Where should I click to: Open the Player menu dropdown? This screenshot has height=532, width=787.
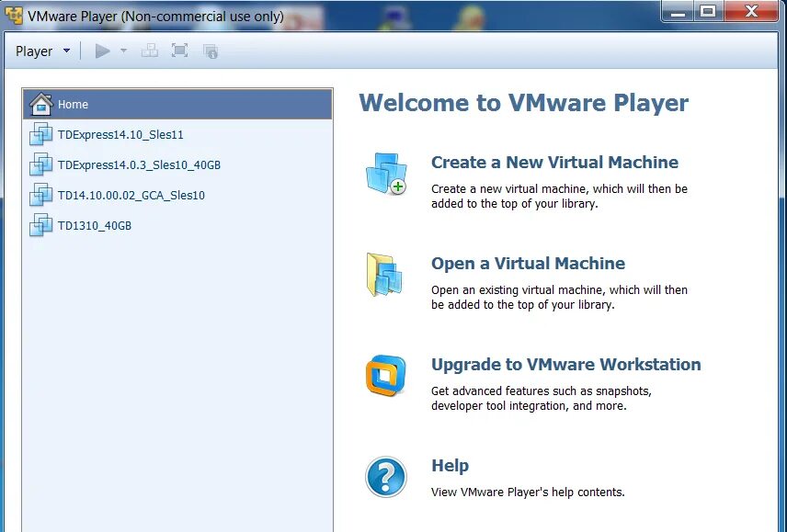pyautogui.click(x=42, y=51)
